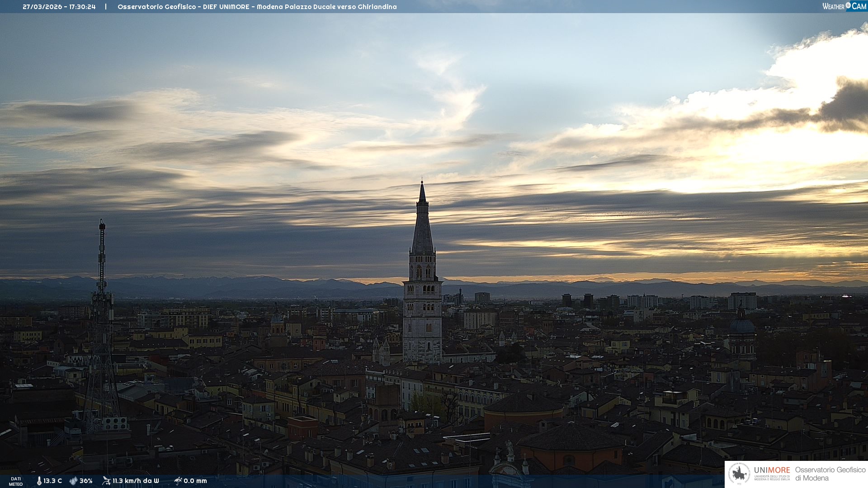The image size is (868, 488).
Task: Click the DATI METEO label
Action: pos(16,481)
